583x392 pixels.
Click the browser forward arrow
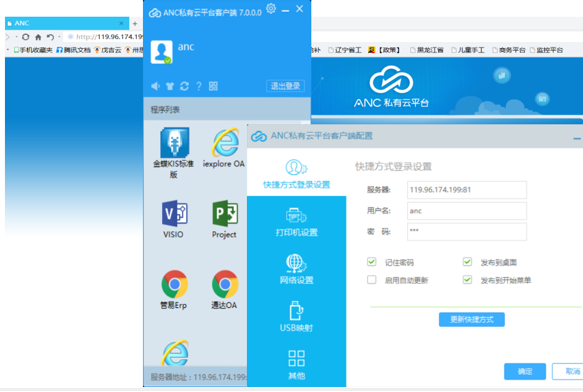coord(7,36)
